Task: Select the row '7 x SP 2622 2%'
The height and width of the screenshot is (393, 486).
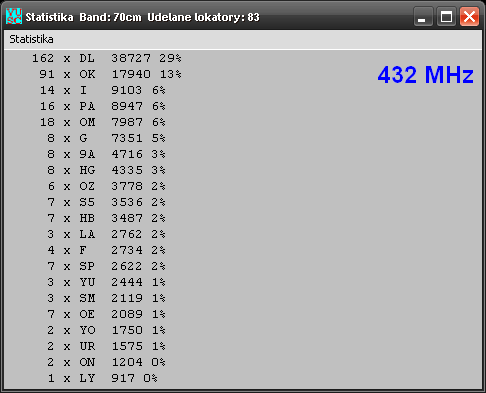Action: pyautogui.click(x=106, y=266)
